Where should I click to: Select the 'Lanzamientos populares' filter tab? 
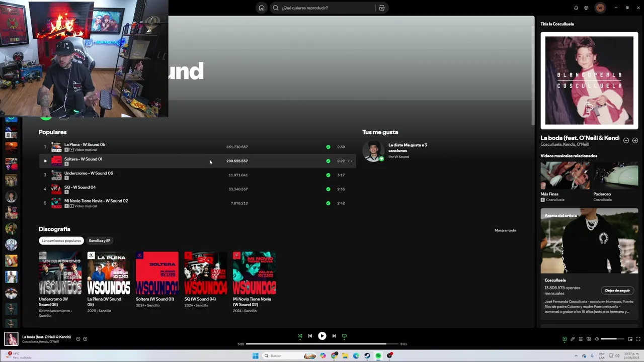[x=61, y=240]
